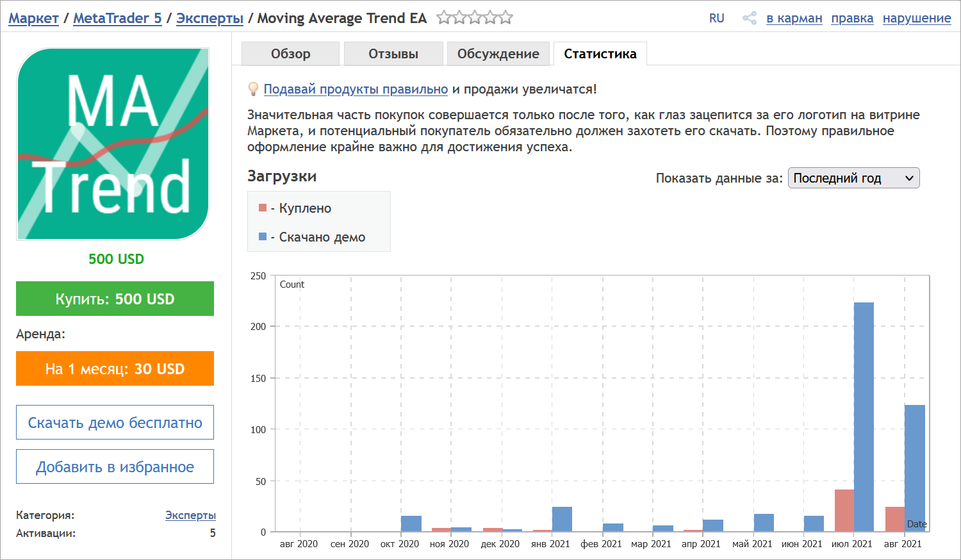Click the red июл 2021 purchased bar

pyautogui.click(x=844, y=511)
